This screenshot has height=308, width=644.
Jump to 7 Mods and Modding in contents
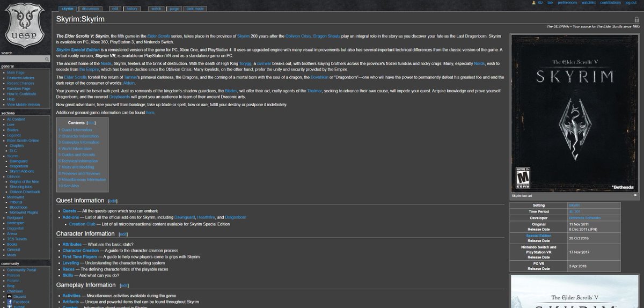76,167
